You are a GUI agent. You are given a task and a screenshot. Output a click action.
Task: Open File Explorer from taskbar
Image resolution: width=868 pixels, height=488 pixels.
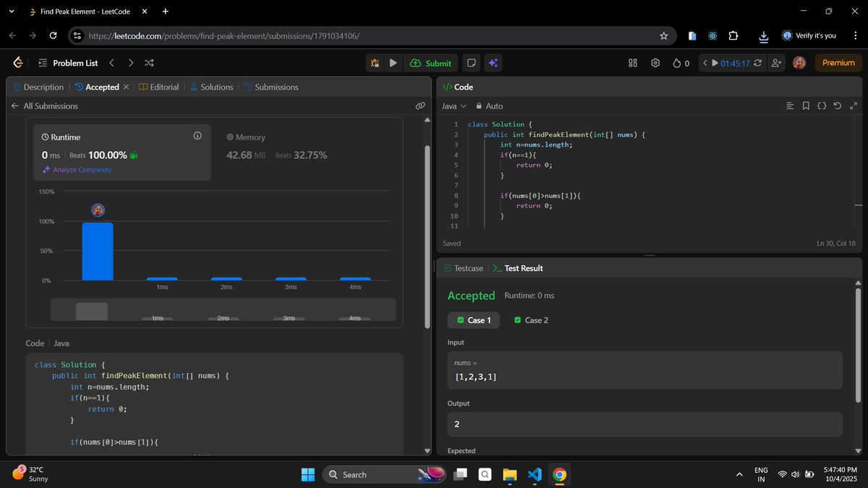click(x=509, y=474)
